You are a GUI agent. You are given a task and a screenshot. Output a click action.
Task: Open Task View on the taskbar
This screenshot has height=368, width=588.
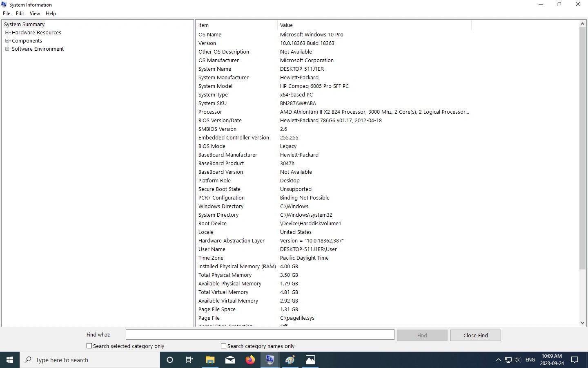coord(189,360)
